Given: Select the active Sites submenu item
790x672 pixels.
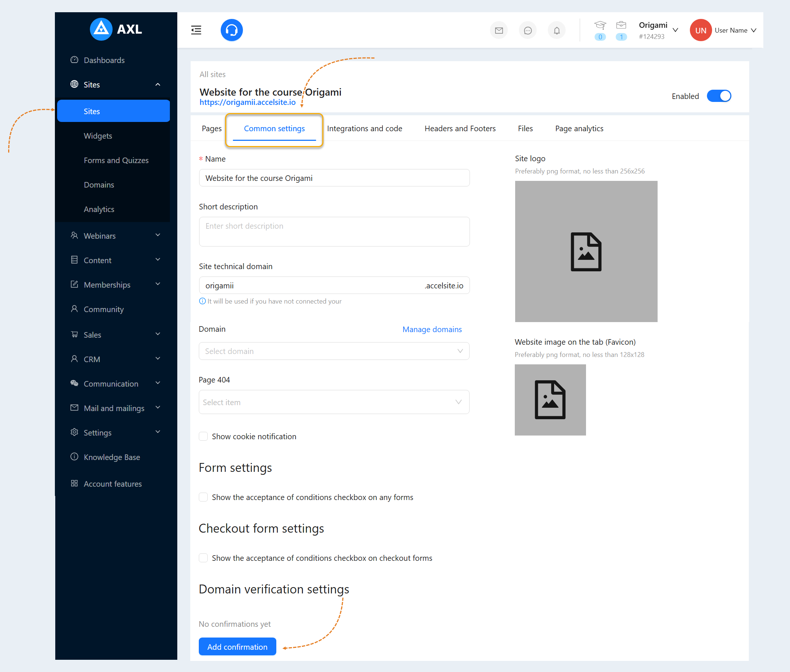Looking at the screenshot, I should (113, 111).
